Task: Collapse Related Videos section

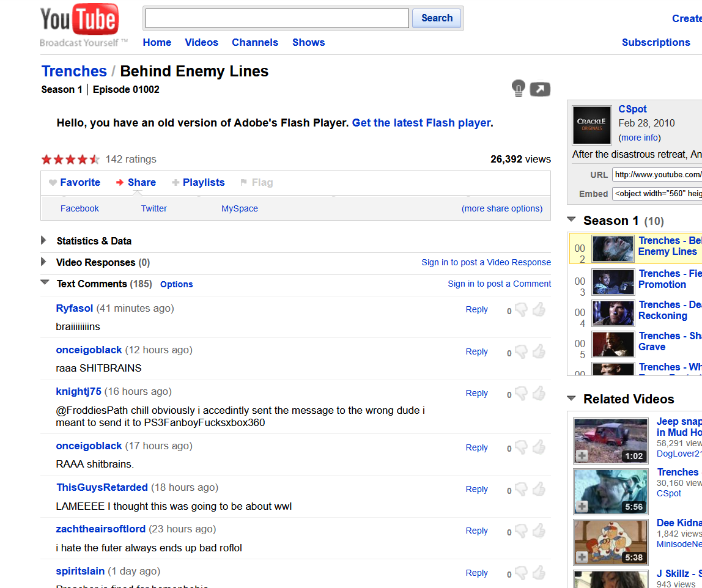Action: point(571,398)
